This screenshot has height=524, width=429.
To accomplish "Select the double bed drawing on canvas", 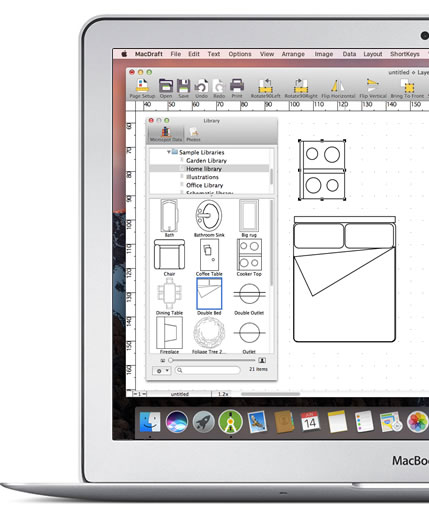I will [344, 279].
